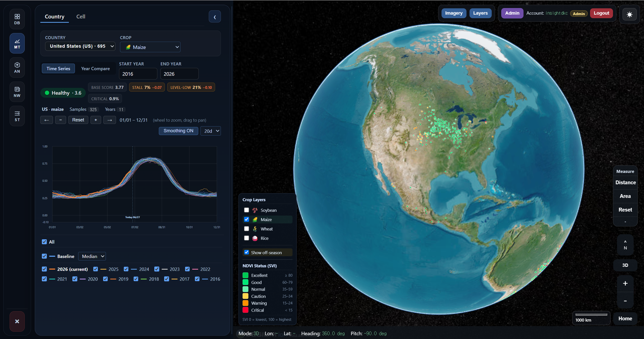This screenshot has width=644, height=339.
Task: Select the Year Compare mode
Action: coord(95,68)
